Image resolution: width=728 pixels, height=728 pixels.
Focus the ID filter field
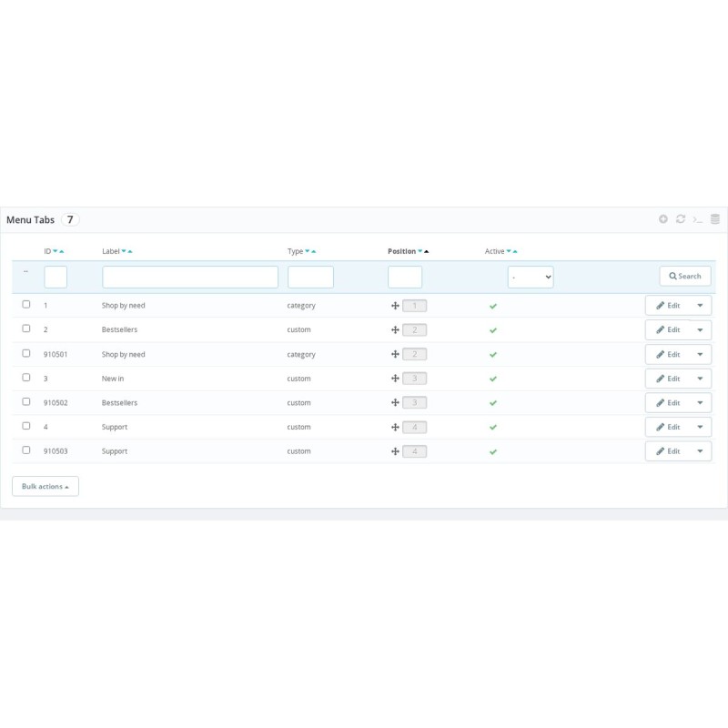(x=56, y=277)
